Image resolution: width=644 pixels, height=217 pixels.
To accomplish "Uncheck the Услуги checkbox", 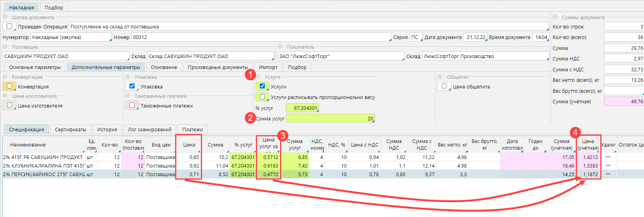I will click(x=262, y=86).
